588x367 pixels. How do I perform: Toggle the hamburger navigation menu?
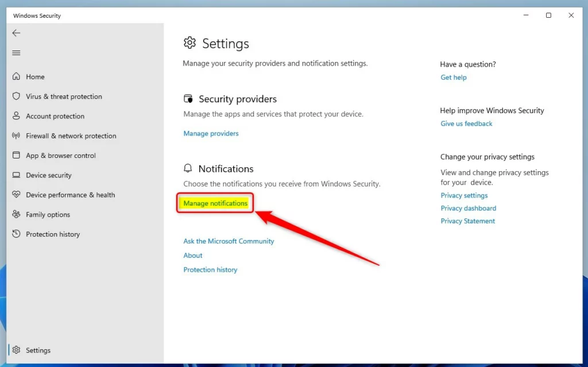(x=16, y=53)
